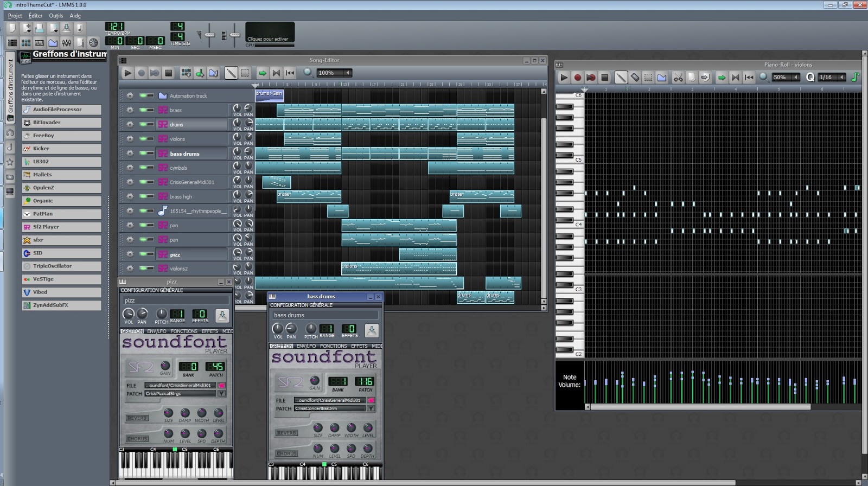This screenshot has height=486, width=868.
Task: Click the Kicker instrument plugin
Action: pyautogui.click(x=61, y=149)
